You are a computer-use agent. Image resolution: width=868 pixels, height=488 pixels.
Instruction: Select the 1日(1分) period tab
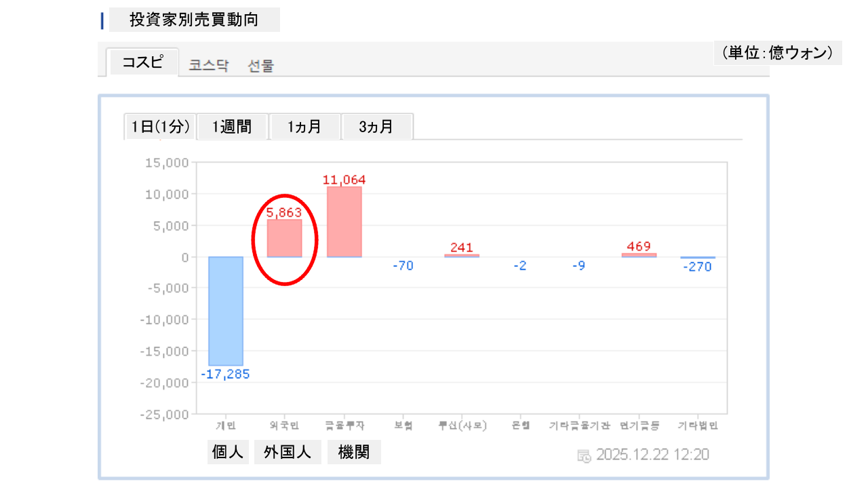[x=161, y=127]
